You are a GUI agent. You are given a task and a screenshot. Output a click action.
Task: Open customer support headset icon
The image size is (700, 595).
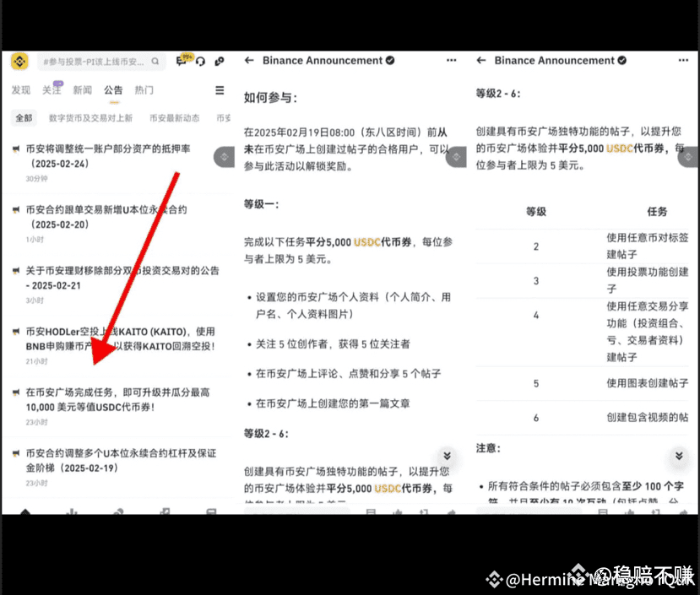(200, 61)
